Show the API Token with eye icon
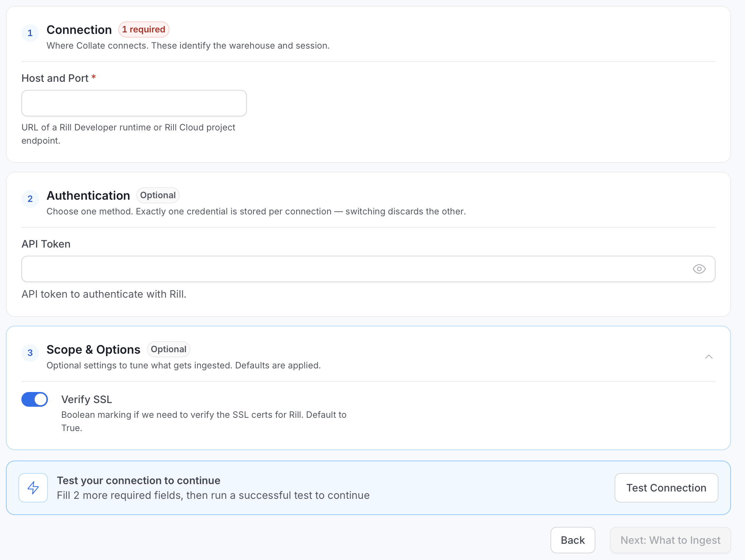Viewport: 745px width, 560px height. click(x=699, y=269)
